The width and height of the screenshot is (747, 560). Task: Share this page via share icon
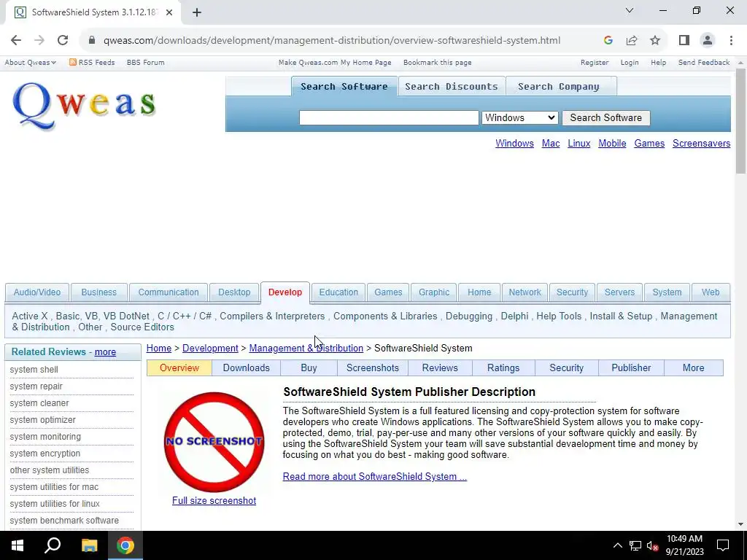(632, 41)
